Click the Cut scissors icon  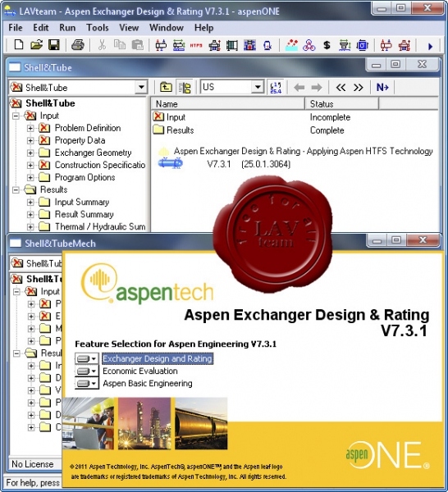(102, 45)
